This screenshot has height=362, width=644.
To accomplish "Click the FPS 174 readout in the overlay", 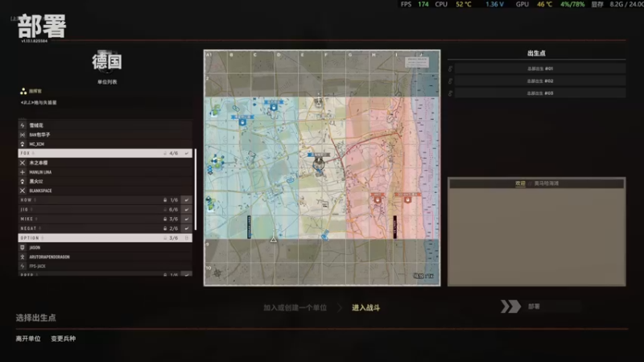I will click(415, 4).
